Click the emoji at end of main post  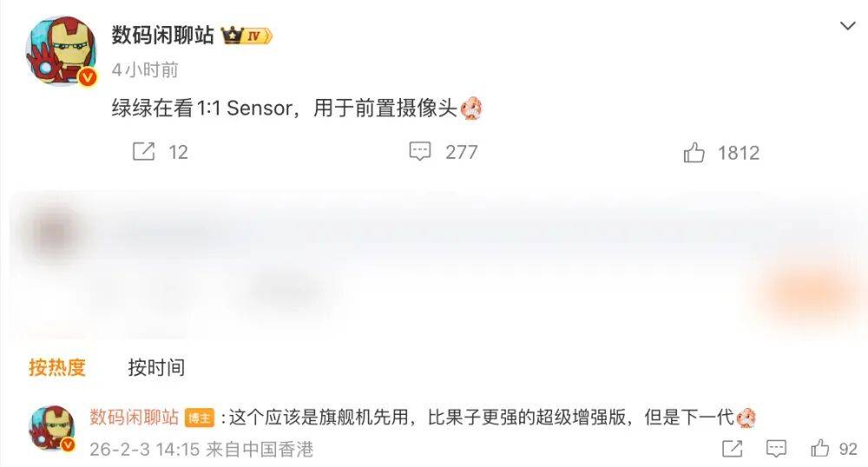[x=471, y=108]
